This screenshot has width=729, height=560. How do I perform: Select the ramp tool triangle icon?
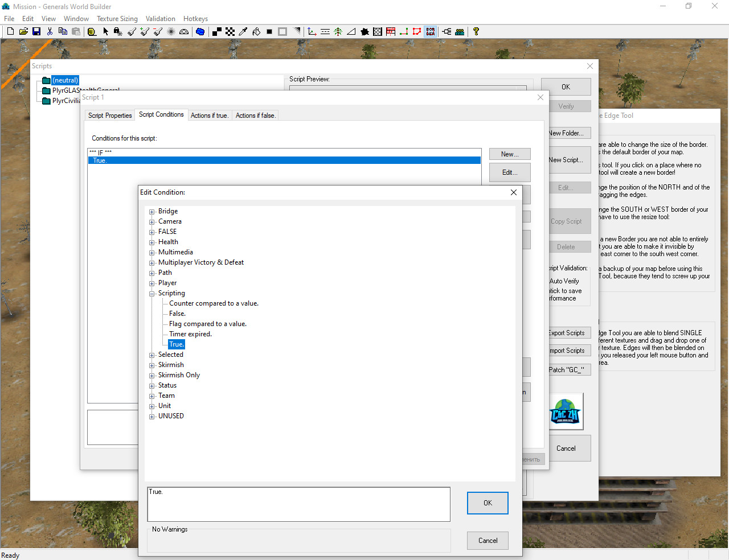351,32
